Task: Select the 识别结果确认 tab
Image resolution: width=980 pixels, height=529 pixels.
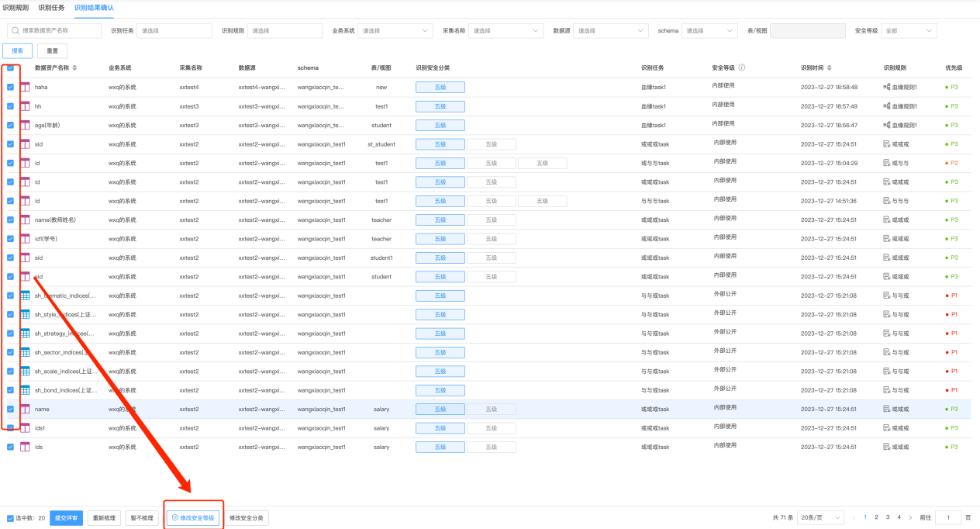Action: pyautogui.click(x=94, y=7)
